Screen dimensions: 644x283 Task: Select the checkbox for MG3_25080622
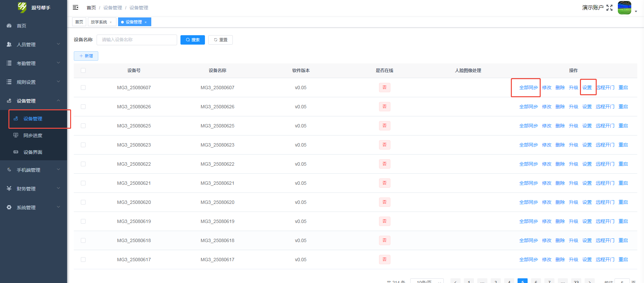(83, 164)
